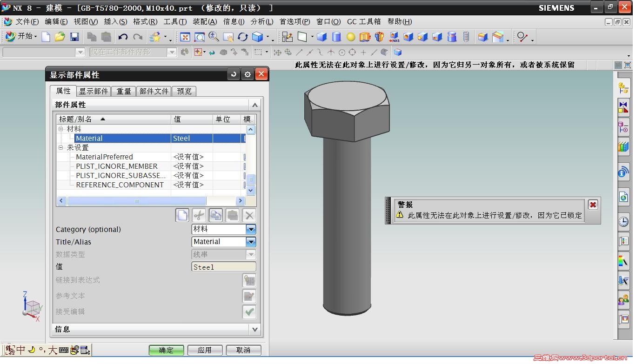The height and width of the screenshot is (364, 636).
Task: Click the Sketch icon in the toolbar
Action: click(x=287, y=37)
